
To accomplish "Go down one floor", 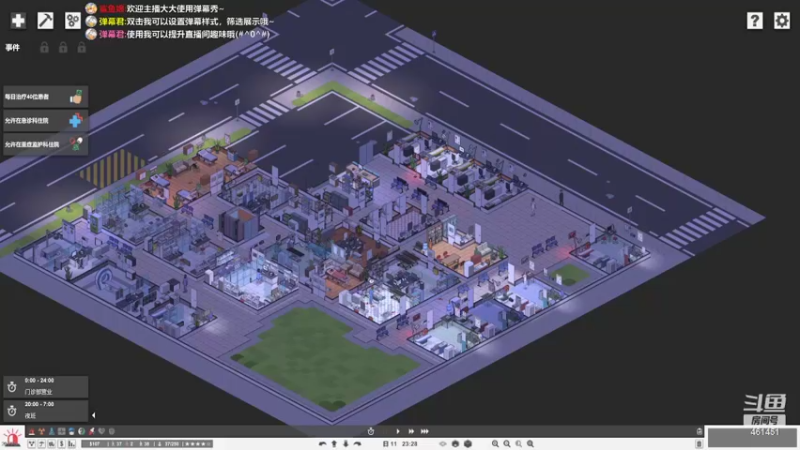I will [346, 444].
